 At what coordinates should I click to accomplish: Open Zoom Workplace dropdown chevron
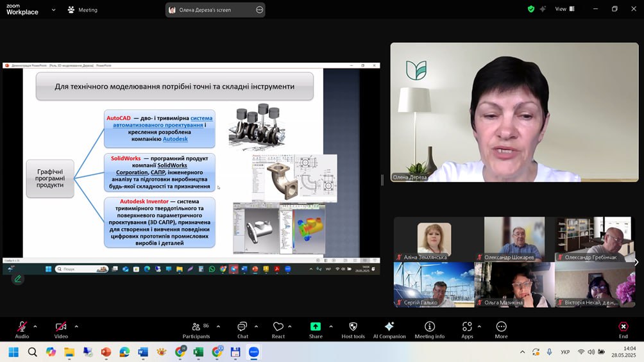click(53, 10)
